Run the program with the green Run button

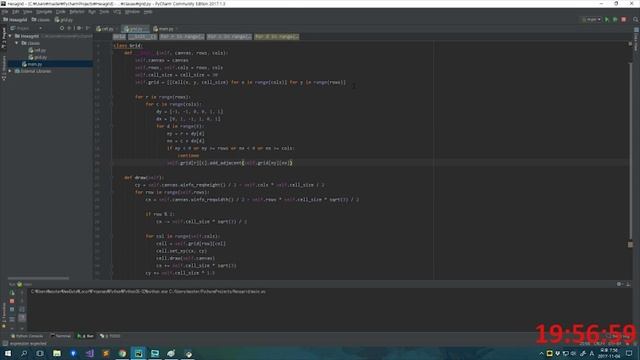click(x=607, y=20)
